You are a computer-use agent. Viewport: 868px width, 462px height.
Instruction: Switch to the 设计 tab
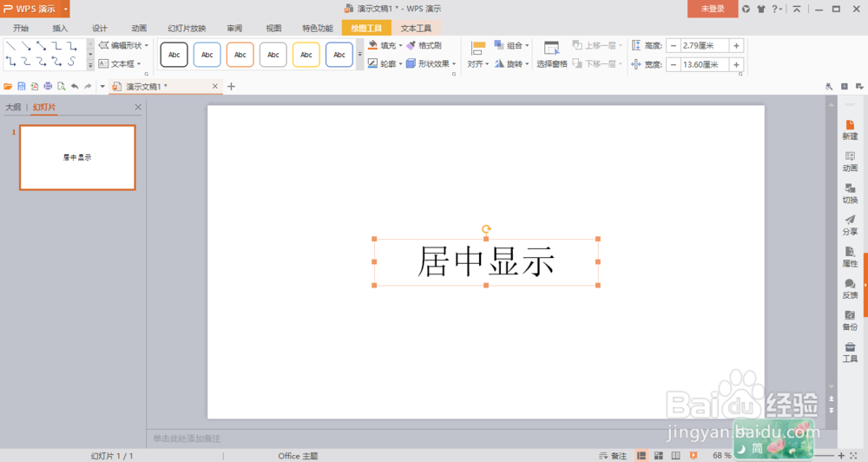100,29
